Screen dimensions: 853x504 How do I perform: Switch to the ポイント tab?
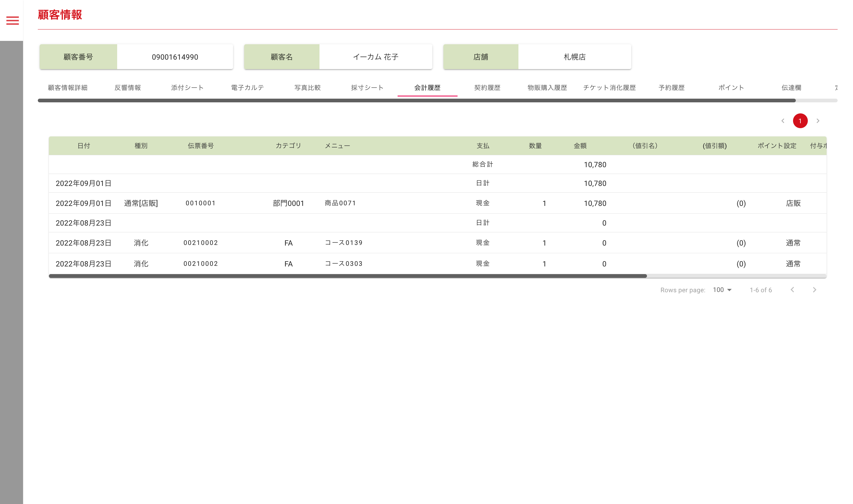(731, 88)
